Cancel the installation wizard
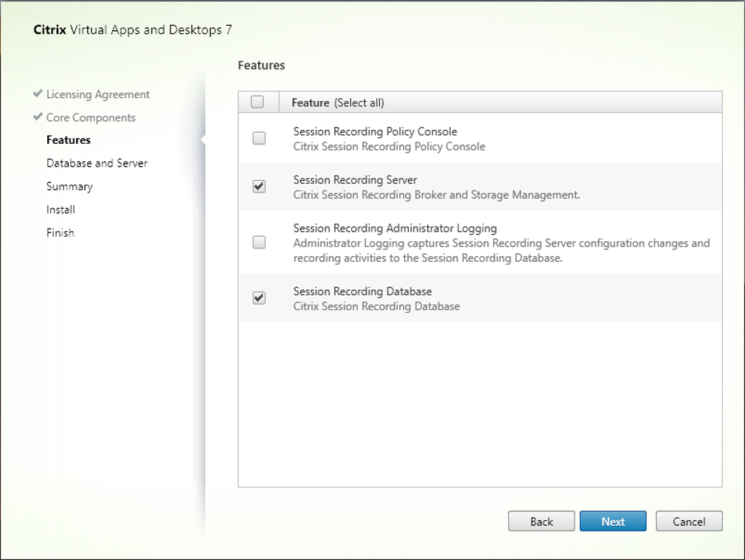 tap(689, 521)
